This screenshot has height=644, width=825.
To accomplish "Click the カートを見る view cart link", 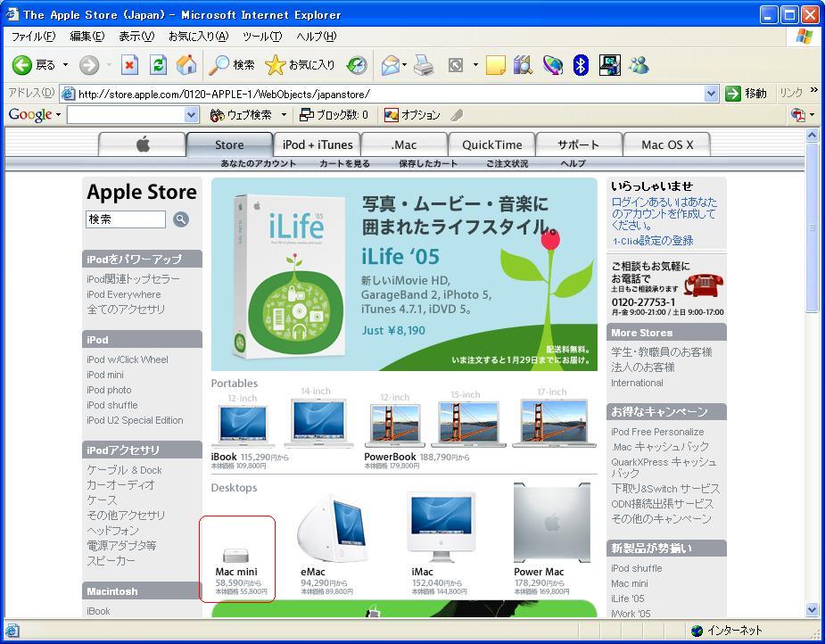I will pos(344,163).
